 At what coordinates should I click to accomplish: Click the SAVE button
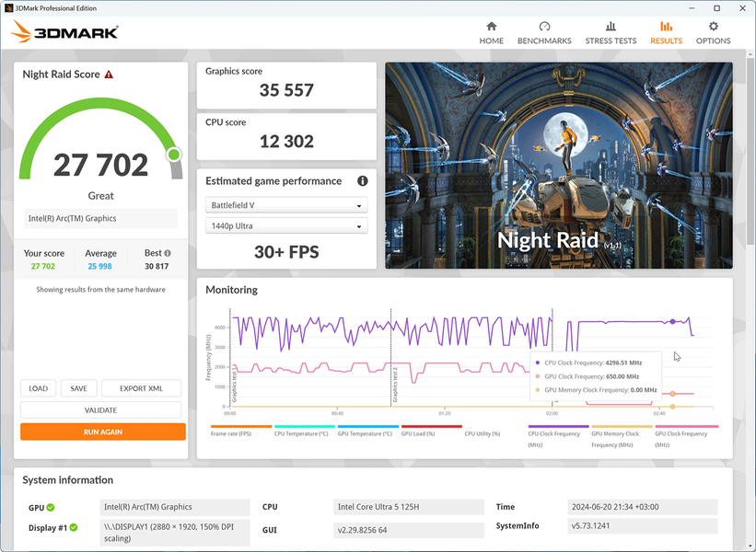pyautogui.click(x=78, y=388)
